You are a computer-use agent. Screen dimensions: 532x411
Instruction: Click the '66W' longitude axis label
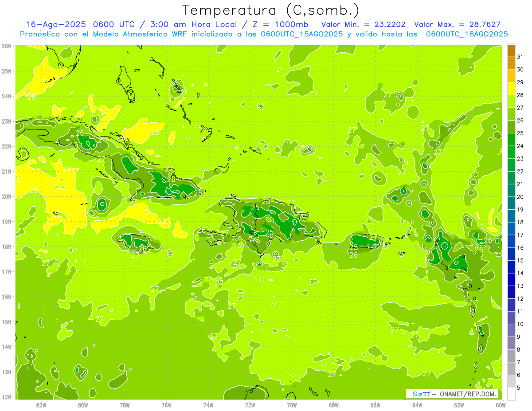(376, 405)
